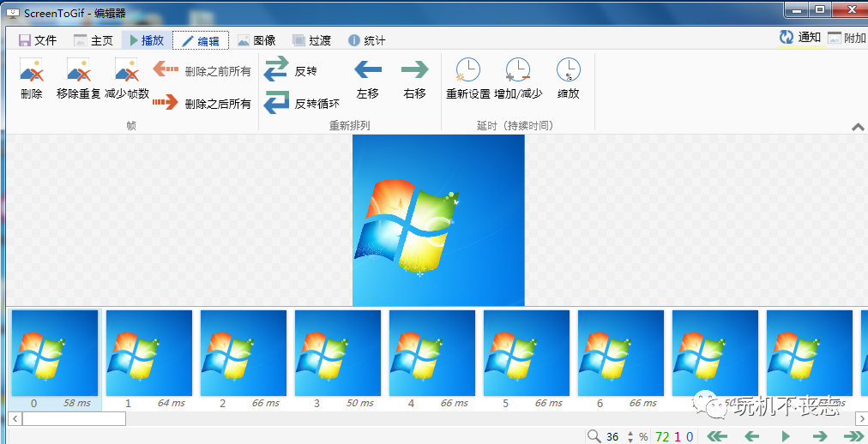Open the 过渡 tab
Screen dimensions: 868x444
coord(311,40)
